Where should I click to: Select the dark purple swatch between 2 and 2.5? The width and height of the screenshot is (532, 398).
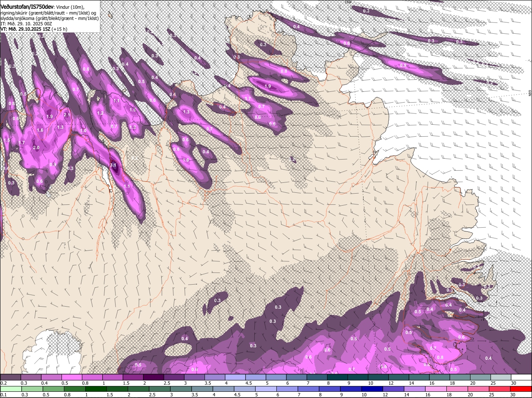[153, 377]
